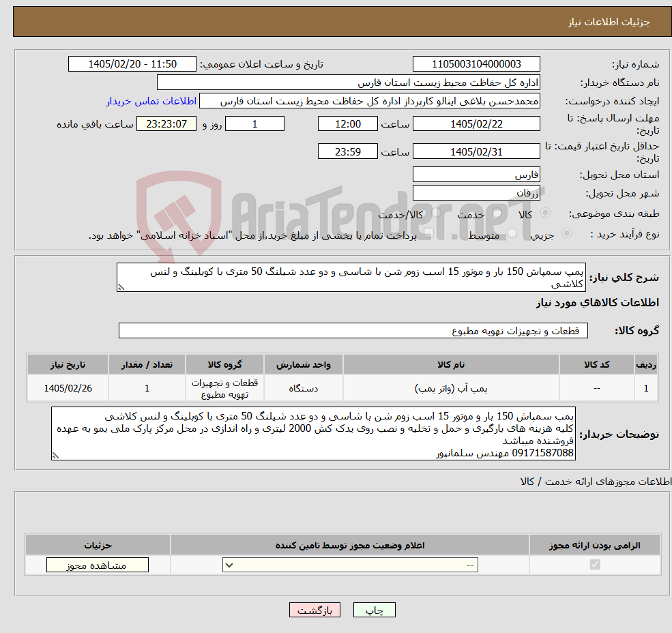
Task: Click the واحد شمارش column header
Action: [303, 364]
